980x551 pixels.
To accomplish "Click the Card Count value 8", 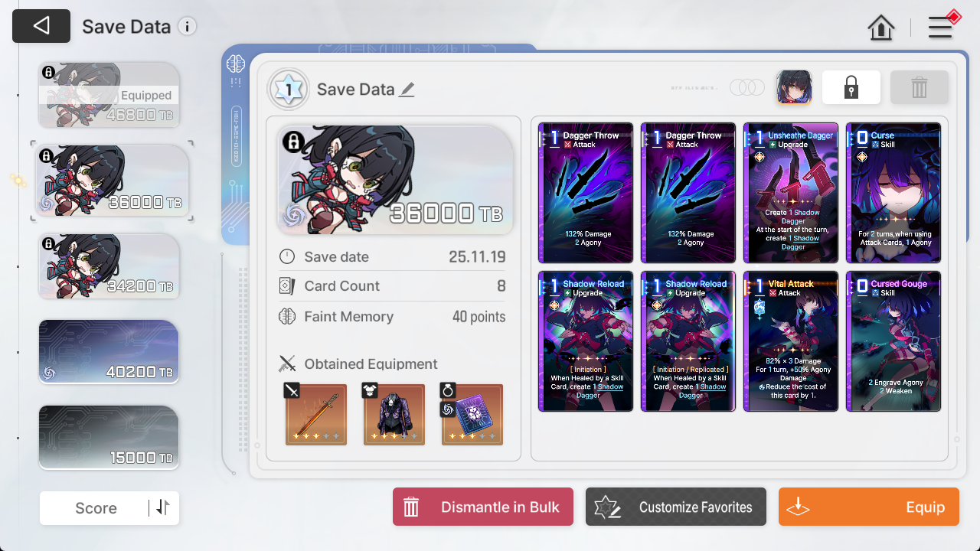I will 501,286.
